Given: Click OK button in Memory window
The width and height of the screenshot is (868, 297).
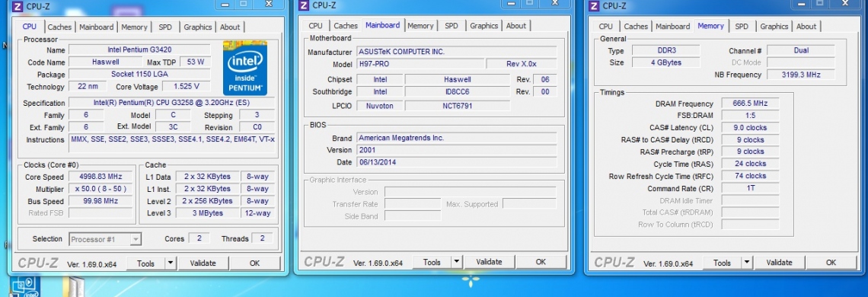Looking at the screenshot, I should 831,263.
